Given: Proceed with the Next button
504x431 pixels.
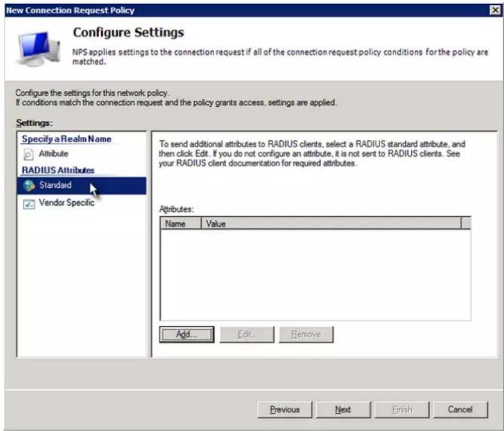Looking at the screenshot, I should (343, 409).
